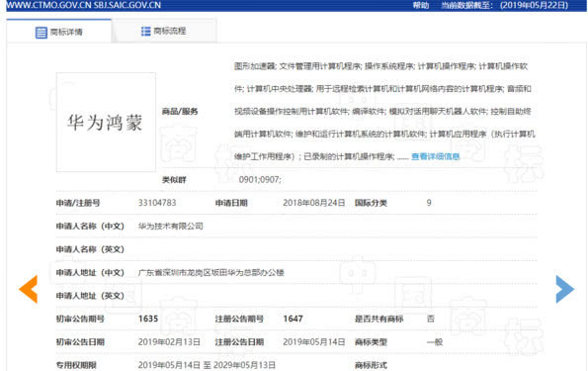Image resolution: width=588 pixels, height=371 pixels.
Task: Select applicant address 广东省深圳市龙岗区坂田华为总部办公楼
Action: point(211,273)
